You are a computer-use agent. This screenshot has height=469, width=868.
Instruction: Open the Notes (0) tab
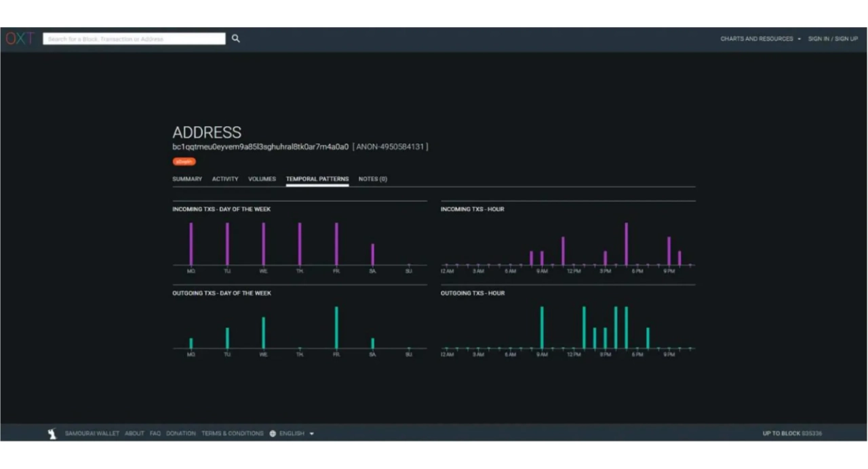(x=372, y=179)
